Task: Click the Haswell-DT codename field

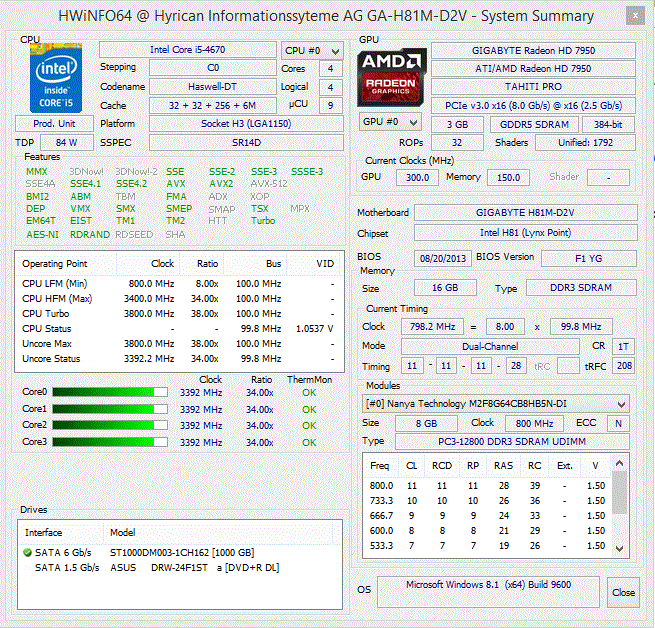Action: point(213,87)
